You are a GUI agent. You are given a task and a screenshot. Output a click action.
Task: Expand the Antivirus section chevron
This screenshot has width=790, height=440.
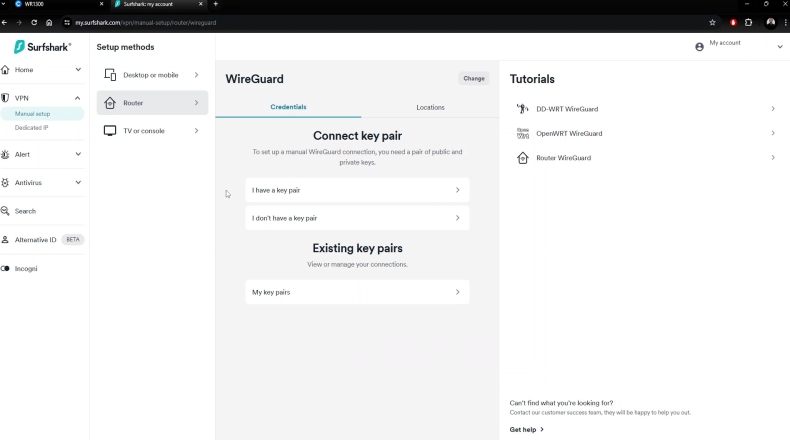tap(78, 183)
